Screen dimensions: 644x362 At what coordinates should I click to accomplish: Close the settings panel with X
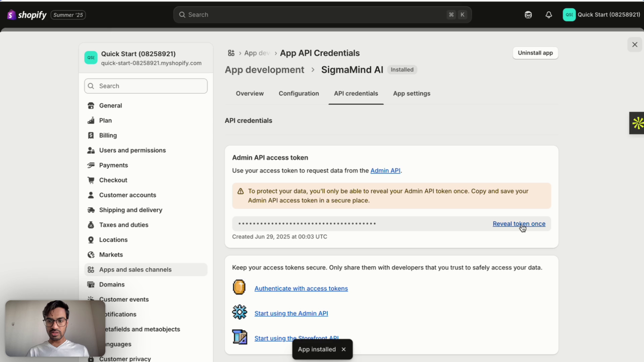(x=635, y=45)
